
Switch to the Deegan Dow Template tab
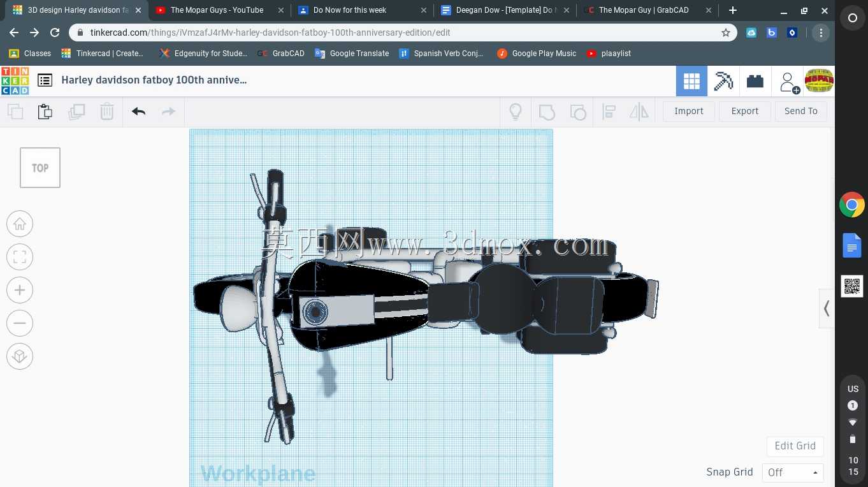(505, 10)
